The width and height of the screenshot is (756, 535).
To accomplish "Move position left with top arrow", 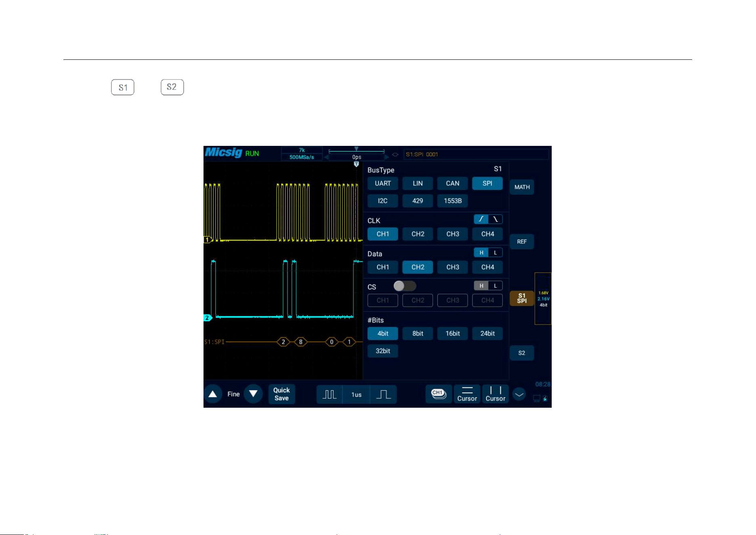I will point(326,157).
